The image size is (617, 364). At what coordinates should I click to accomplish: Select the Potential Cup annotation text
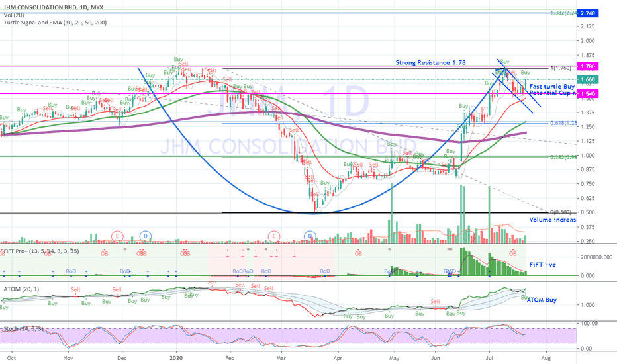[x=553, y=93]
